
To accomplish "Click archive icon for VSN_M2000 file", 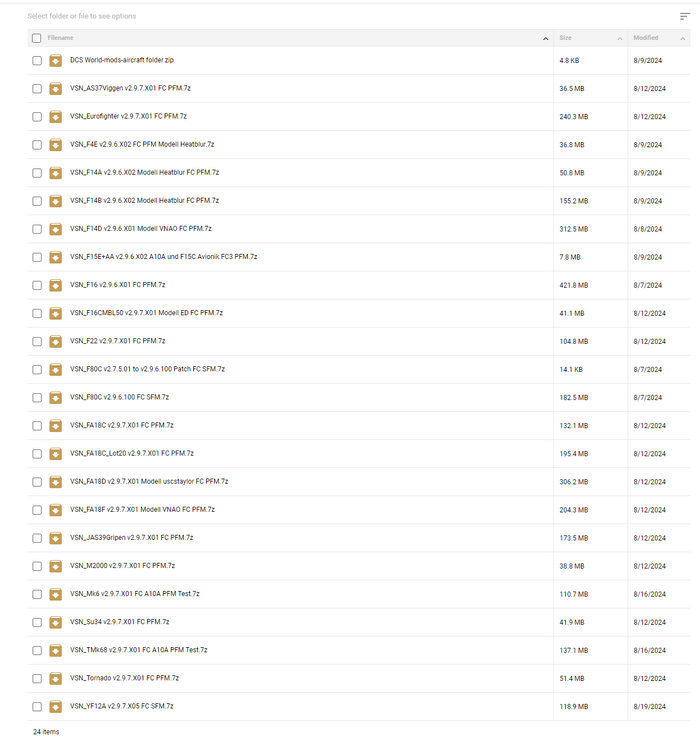I will (x=56, y=566).
